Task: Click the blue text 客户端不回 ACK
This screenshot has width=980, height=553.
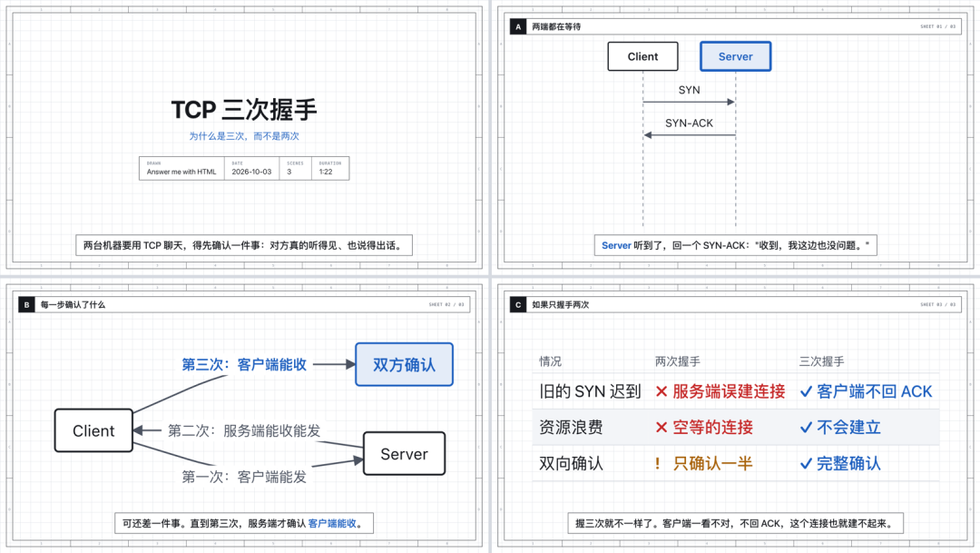Action: coord(875,391)
